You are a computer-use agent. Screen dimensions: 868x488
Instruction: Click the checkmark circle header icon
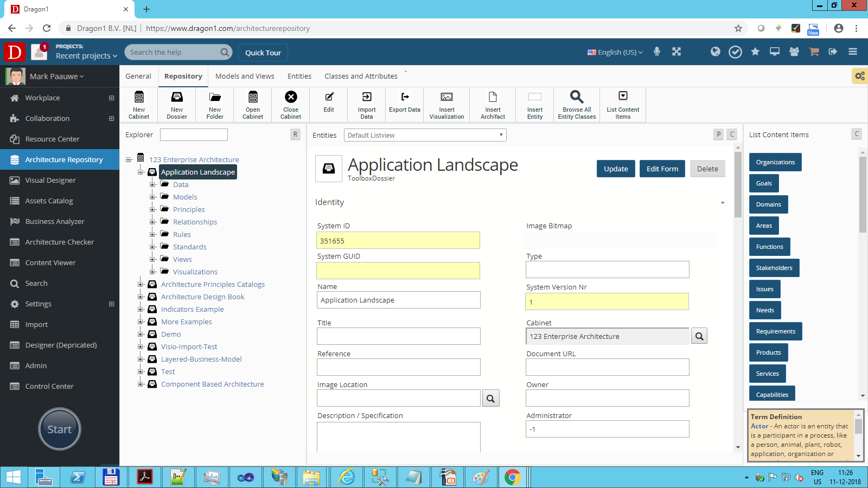point(735,52)
